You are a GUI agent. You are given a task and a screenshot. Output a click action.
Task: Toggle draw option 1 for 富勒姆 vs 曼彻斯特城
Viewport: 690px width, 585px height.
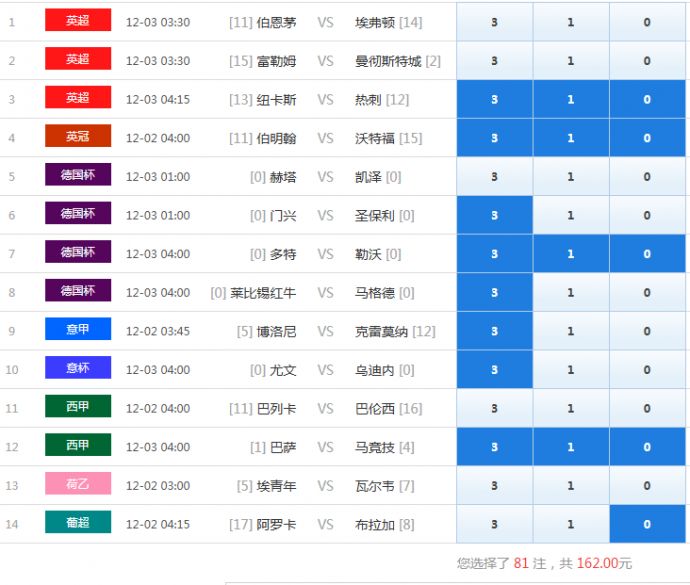[x=571, y=61]
